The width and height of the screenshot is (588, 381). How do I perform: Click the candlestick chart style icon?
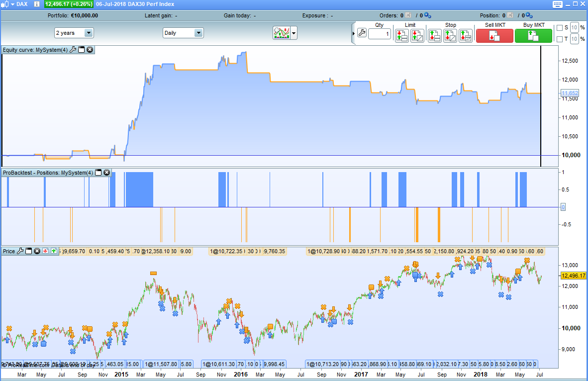point(5,4)
